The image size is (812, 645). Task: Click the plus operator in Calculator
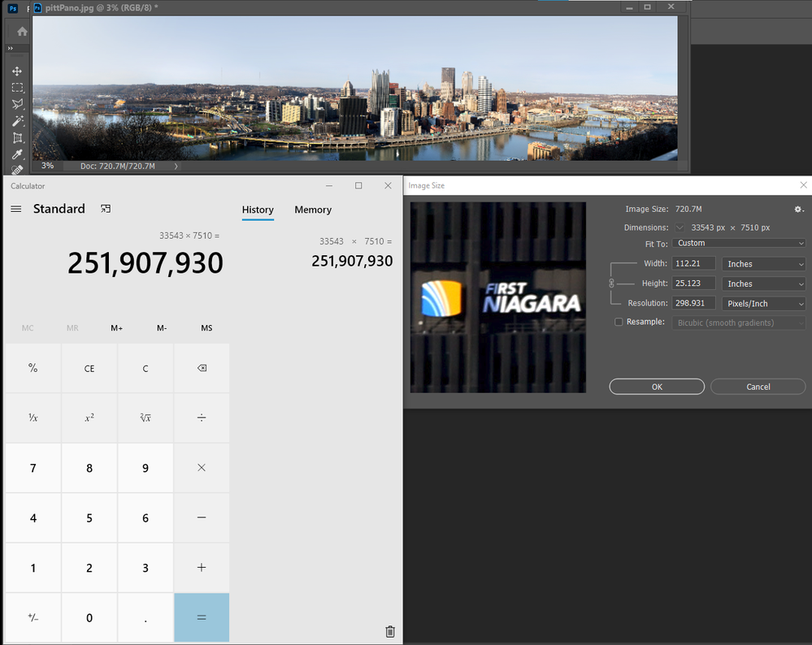click(202, 567)
